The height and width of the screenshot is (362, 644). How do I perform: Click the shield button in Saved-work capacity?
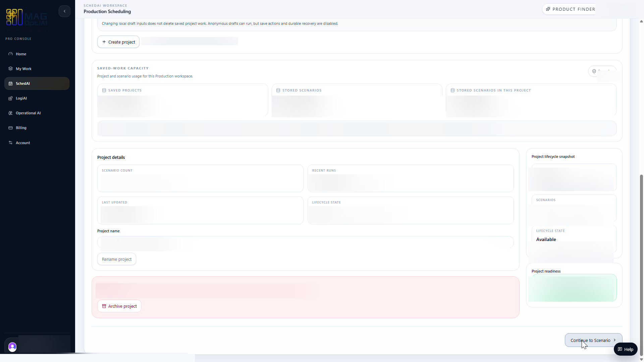coord(602,71)
